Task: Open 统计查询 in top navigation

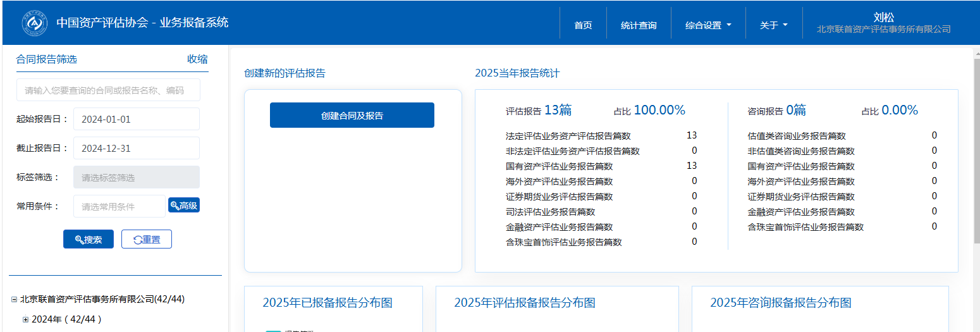Action: [x=639, y=25]
